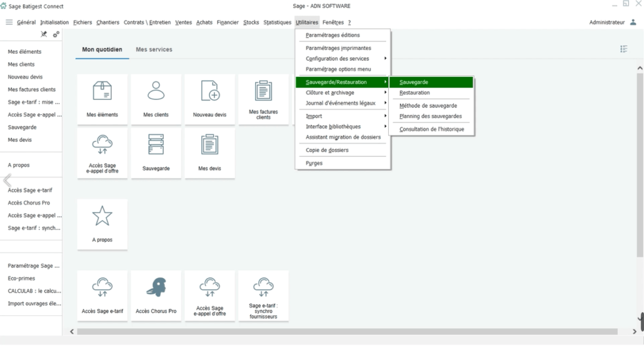Click Accès Chorus Pro in sidebar
Image resolution: width=644 pixels, height=347 pixels.
(x=29, y=203)
